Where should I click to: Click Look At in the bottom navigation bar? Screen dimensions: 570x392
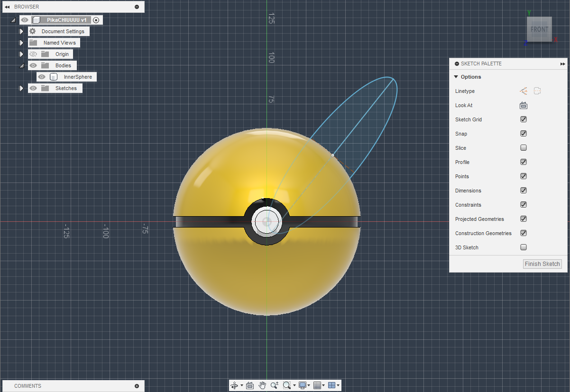click(250, 386)
